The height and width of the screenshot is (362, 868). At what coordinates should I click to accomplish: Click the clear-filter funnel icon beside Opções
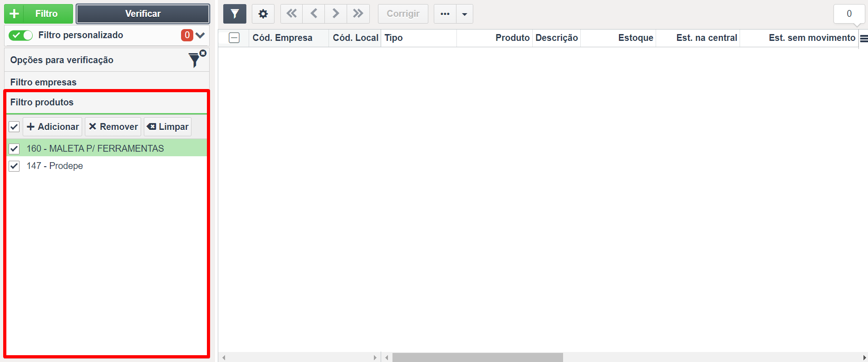196,59
